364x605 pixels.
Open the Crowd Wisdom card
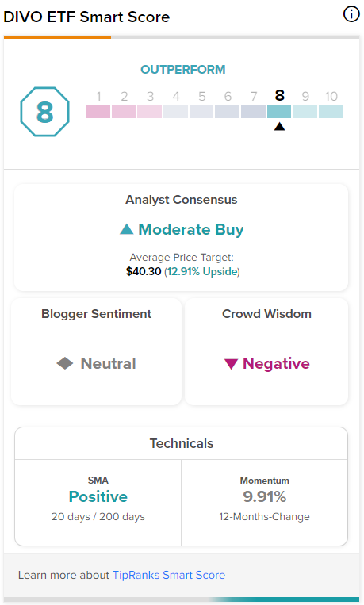(x=266, y=351)
